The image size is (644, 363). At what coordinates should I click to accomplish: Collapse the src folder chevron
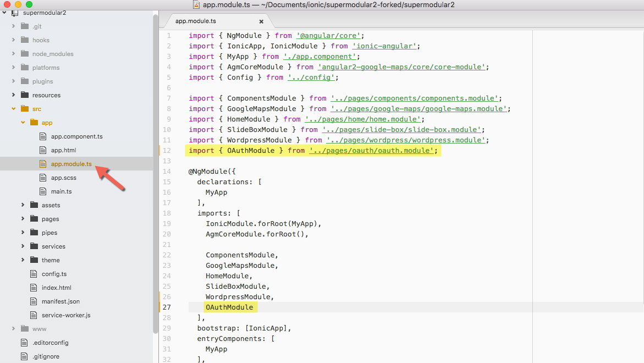coord(14,109)
